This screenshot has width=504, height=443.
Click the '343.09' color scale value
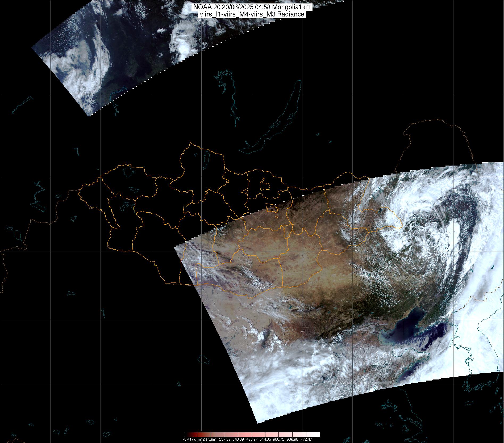238,439
